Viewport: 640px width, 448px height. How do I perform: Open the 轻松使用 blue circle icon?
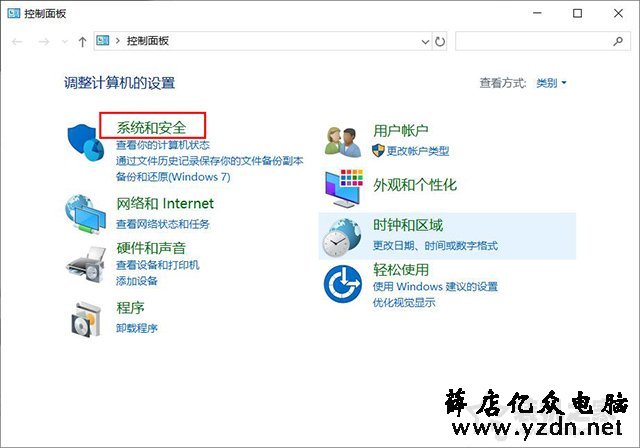(x=342, y=284)
